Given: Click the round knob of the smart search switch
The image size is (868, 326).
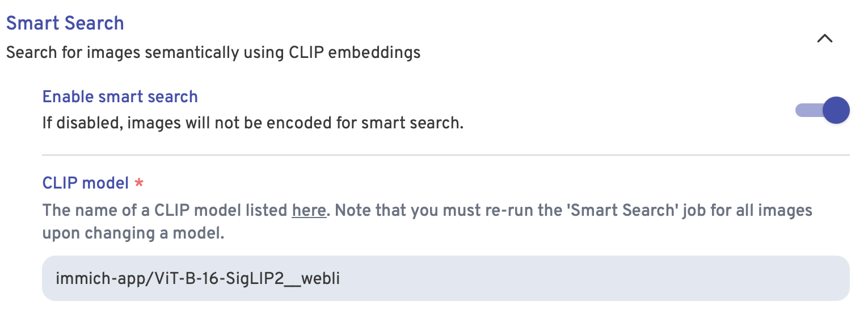Looking at the screenshot, I should tap(835, 110).
